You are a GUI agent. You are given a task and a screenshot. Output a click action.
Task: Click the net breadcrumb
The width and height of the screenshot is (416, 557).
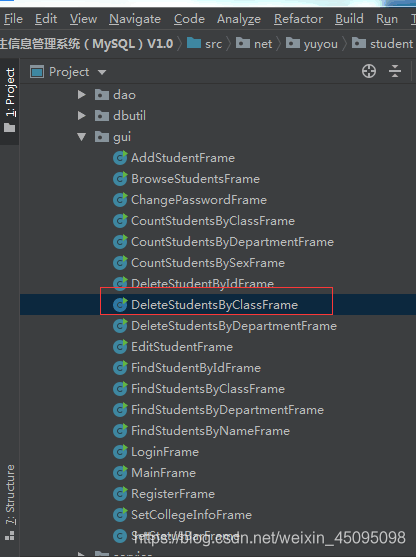(254, 44)
